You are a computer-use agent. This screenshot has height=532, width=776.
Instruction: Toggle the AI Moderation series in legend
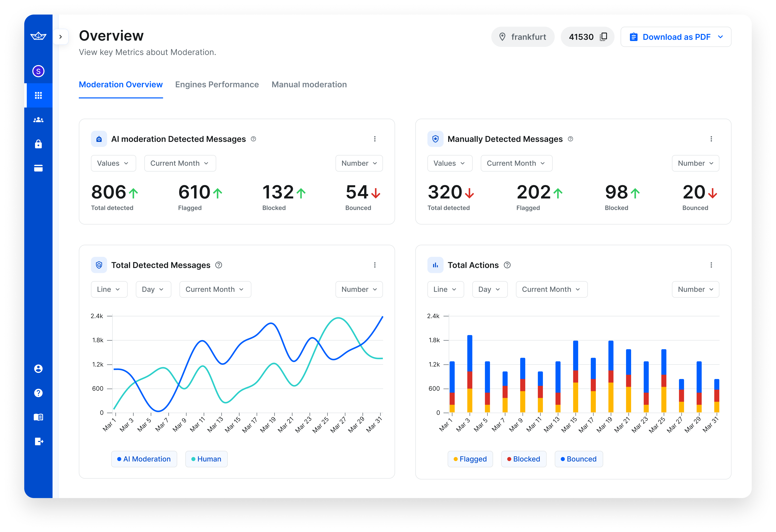click(144, 459)
